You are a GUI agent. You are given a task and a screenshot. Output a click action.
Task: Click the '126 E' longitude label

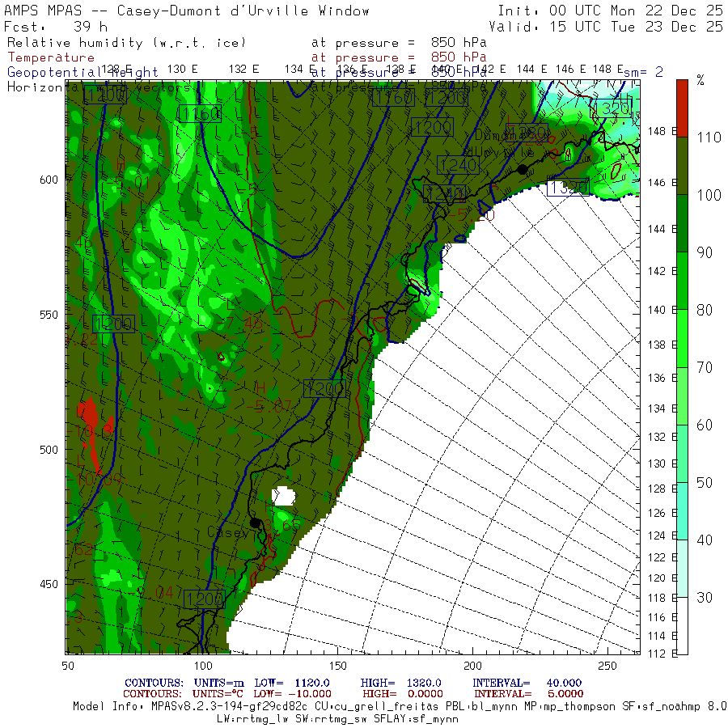coord(662,513)
